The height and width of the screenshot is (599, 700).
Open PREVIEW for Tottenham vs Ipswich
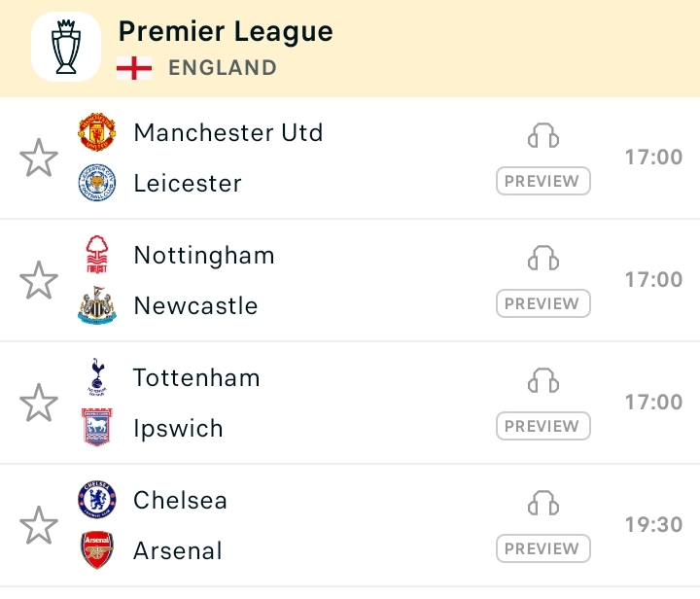pyautogui.click(x=543, y=426)
